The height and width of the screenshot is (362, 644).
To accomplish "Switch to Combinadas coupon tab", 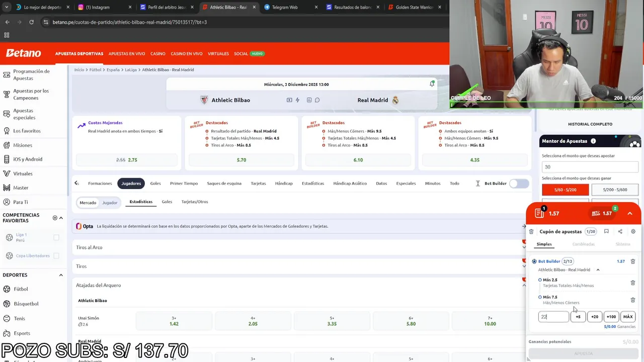I will pyautogui.click(x=583, y=244).
